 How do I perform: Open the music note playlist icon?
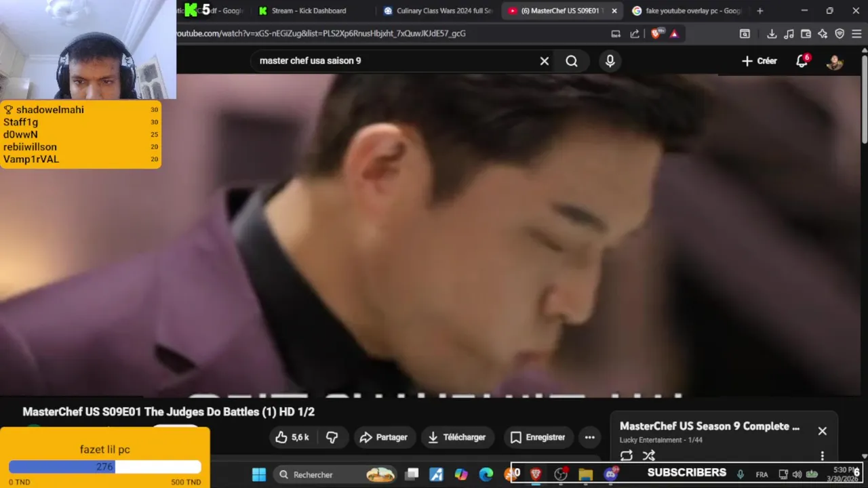pos(789,33)
